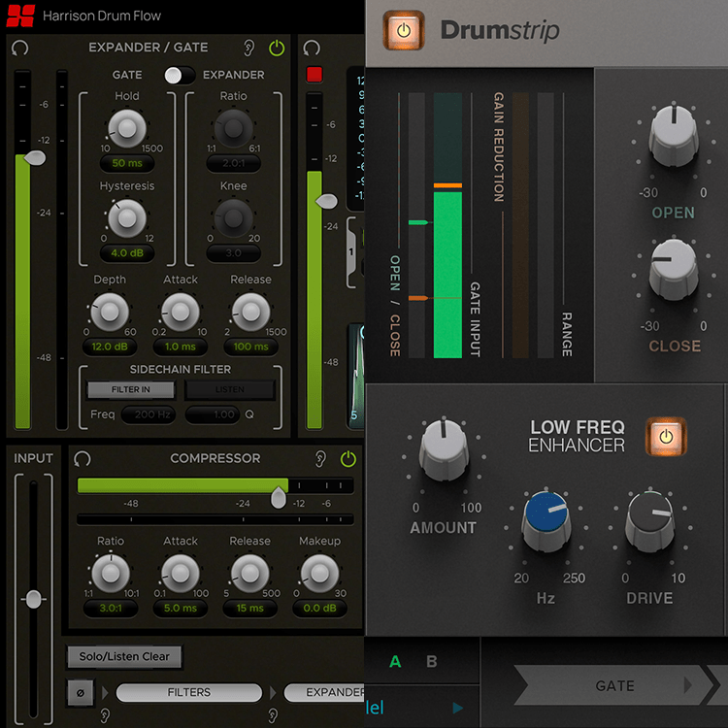Click the gate threshold slider handle
This screenshot has height=728, width=728.
[x=35, y=158]
